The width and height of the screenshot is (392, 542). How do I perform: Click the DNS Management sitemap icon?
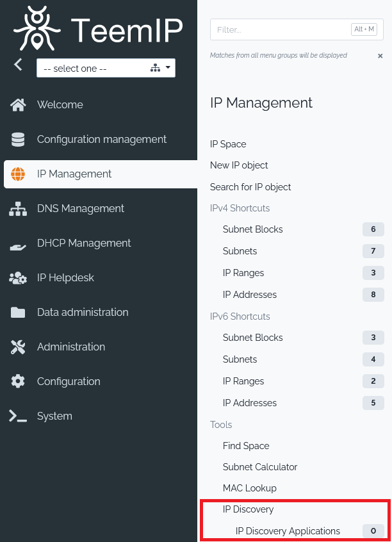coord(18,209)
